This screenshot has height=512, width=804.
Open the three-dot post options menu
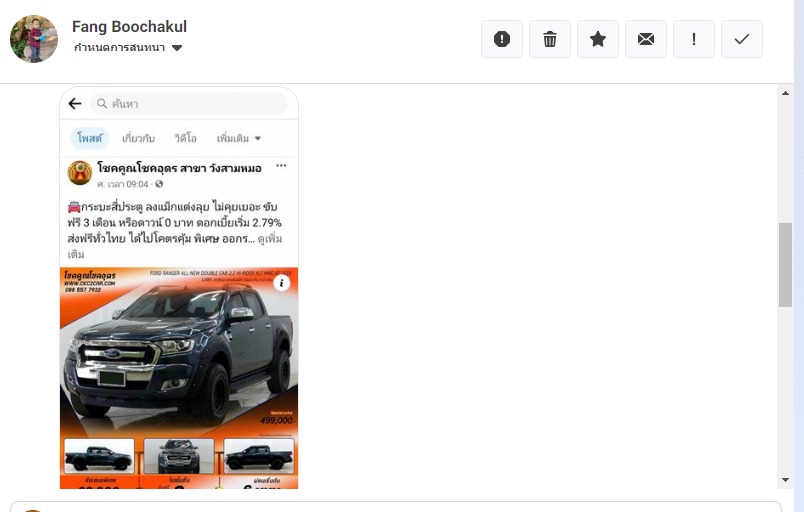pos(281,166)
